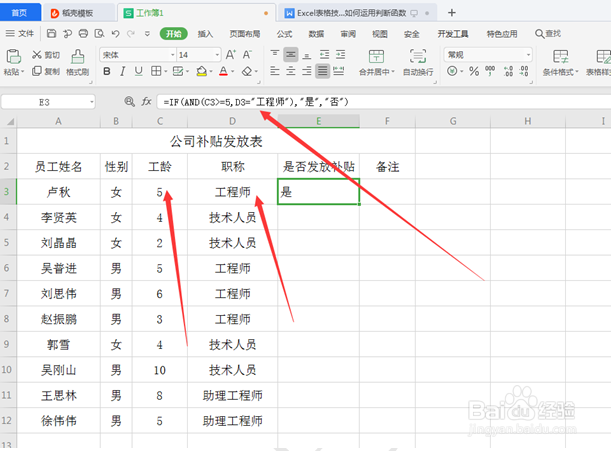This screenshot has width=611, height=451.
Task: Undo the last action
Action: click(115, 34)
